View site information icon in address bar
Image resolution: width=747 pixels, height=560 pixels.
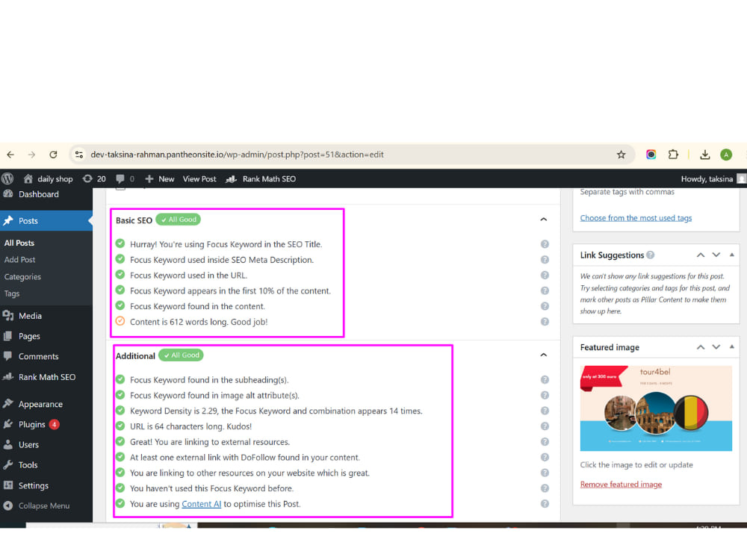(79, 155)
